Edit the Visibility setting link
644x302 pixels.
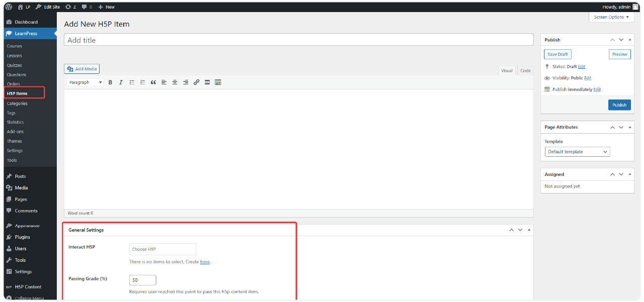point(588,78)
